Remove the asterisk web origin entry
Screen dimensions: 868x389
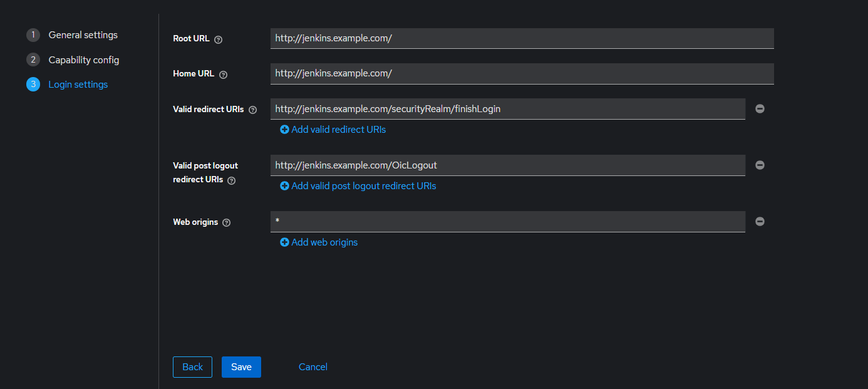click(760, 222)
